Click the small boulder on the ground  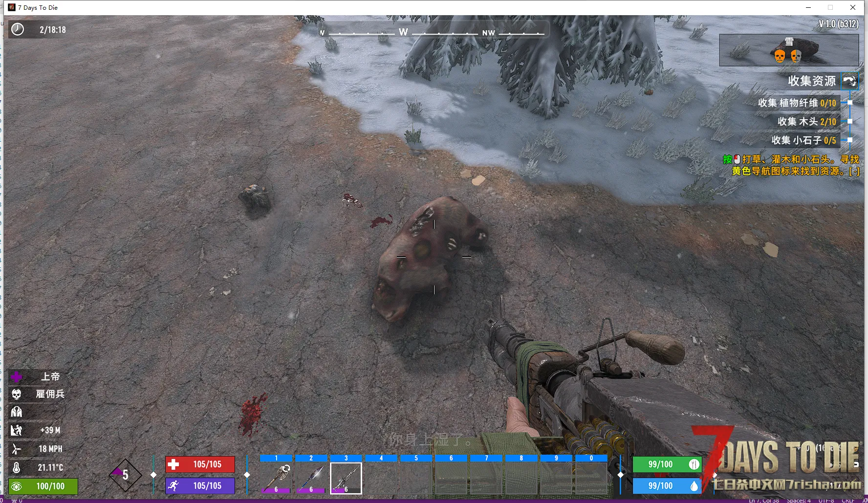point(255,198)
